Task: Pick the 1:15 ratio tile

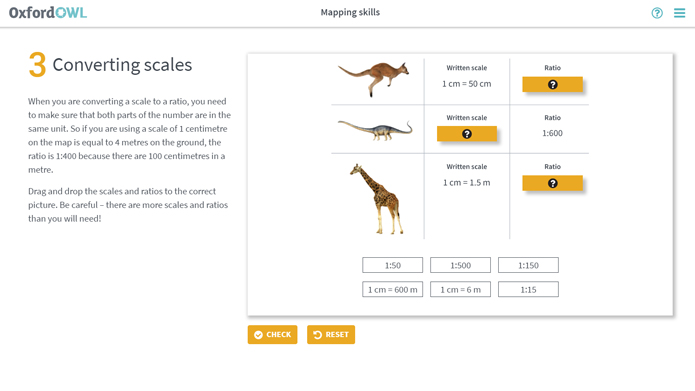Action: pos(528,289)
